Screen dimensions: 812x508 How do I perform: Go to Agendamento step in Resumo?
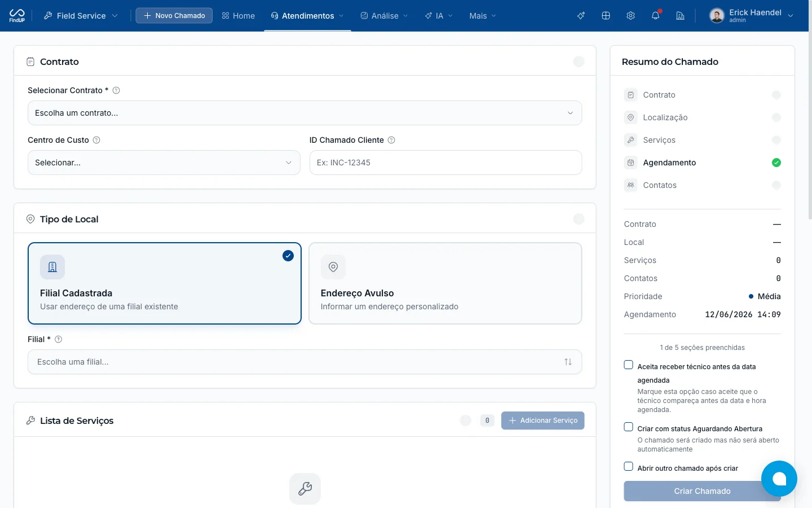coord(703,163)
